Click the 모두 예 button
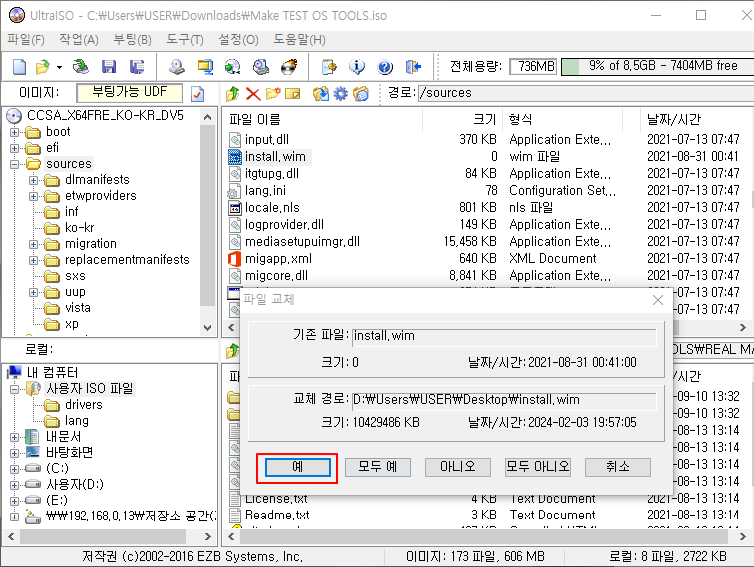This screenshot has width=754, height=567. [378, 467]
